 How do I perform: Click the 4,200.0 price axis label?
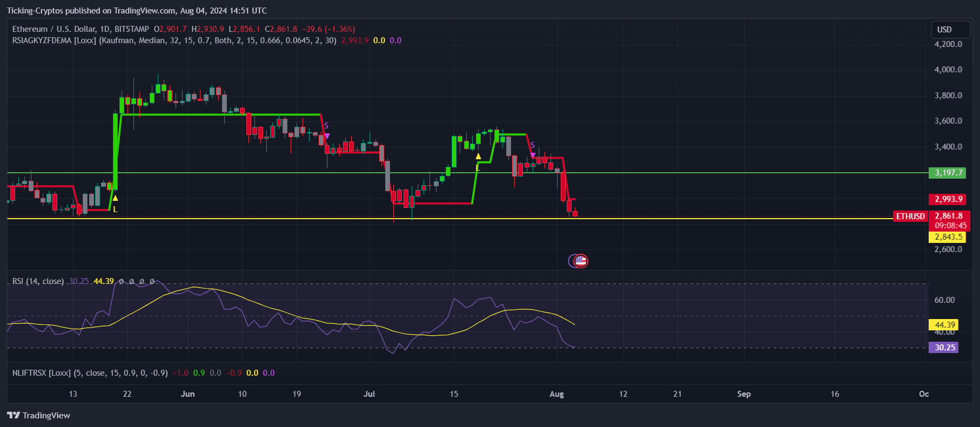(x=948, y=44)
